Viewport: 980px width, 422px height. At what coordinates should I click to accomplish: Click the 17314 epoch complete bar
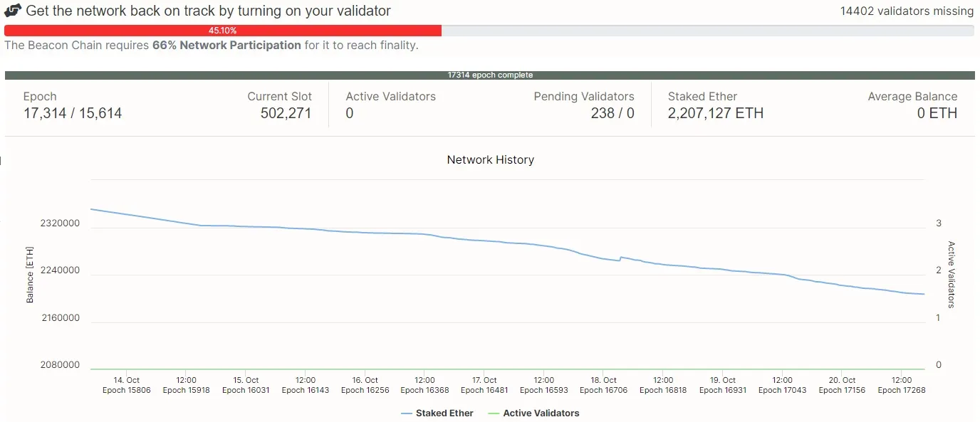[x=489, y=75]
